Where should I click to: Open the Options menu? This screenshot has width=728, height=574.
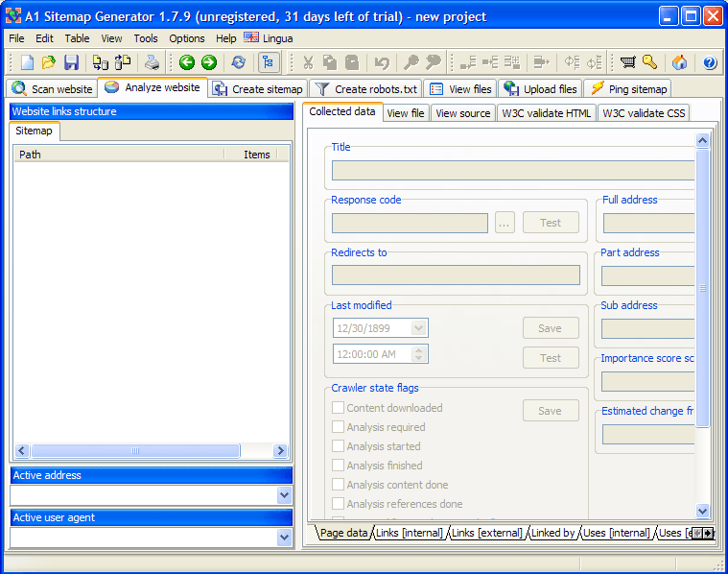pos(187,38)
